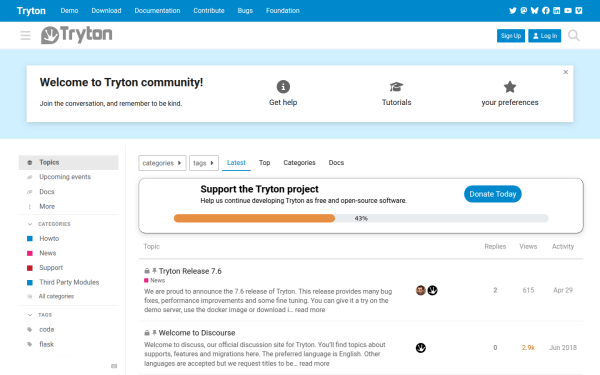Screen dimensions: 600x375
Task: Click the Sign Up button
Action: [511, 36]
